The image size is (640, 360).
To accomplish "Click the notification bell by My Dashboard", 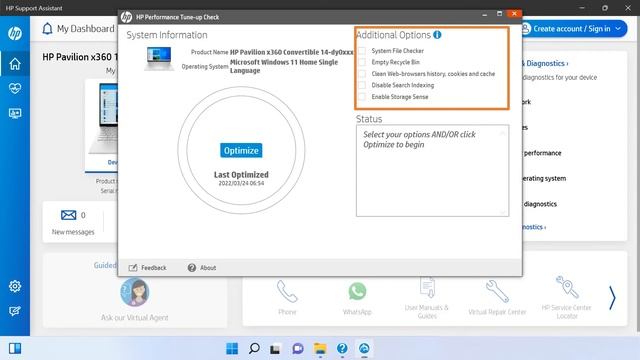I will [47, 29].
